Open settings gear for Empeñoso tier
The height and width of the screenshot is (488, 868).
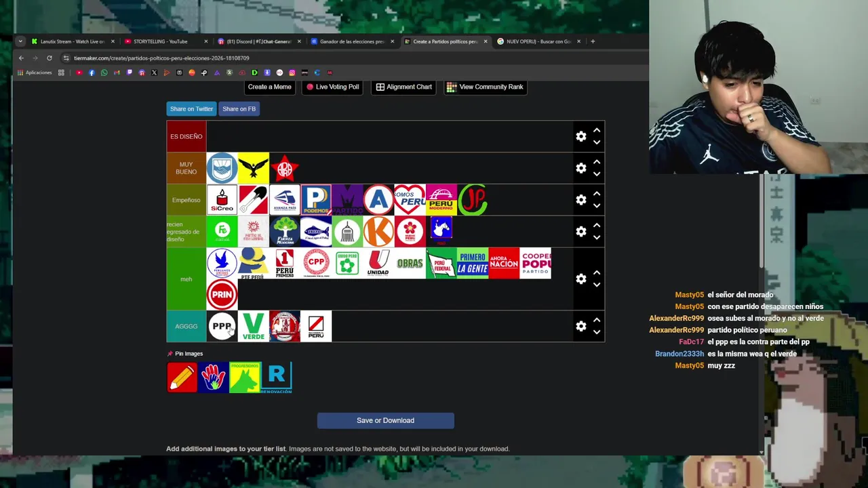point(581,200)
